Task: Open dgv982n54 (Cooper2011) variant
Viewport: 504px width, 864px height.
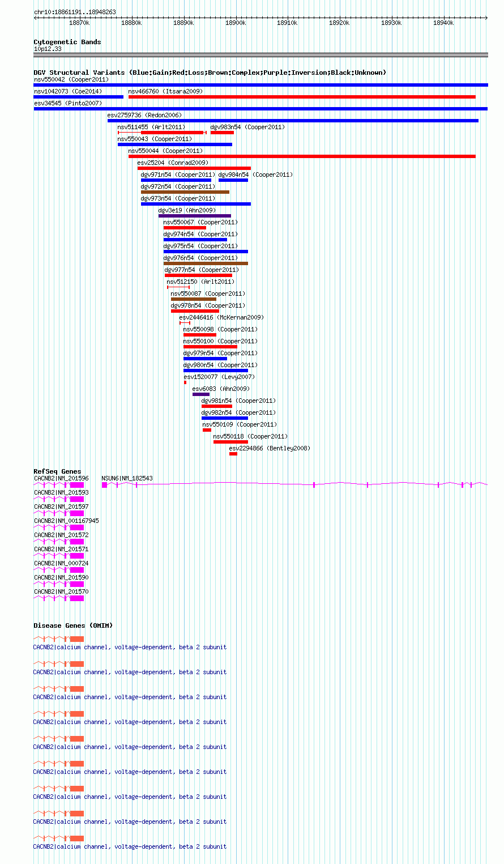Action: pos(225,418)
